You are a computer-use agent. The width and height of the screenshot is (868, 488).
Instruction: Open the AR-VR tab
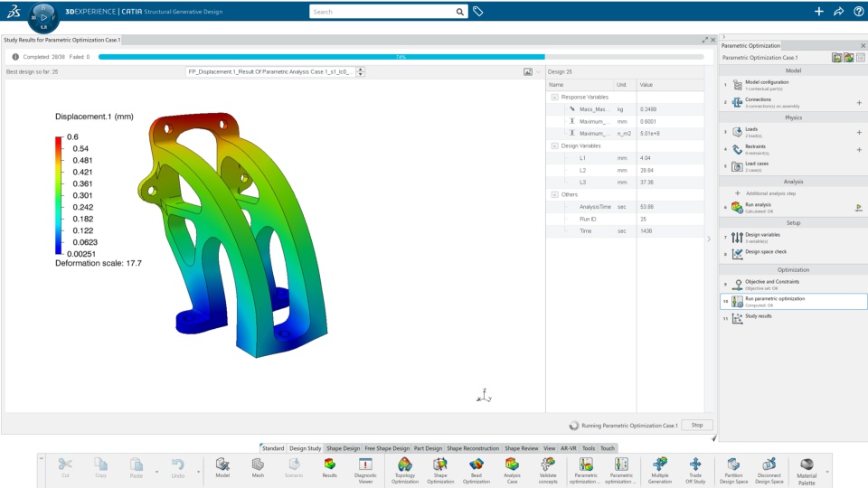pos(568,448)
